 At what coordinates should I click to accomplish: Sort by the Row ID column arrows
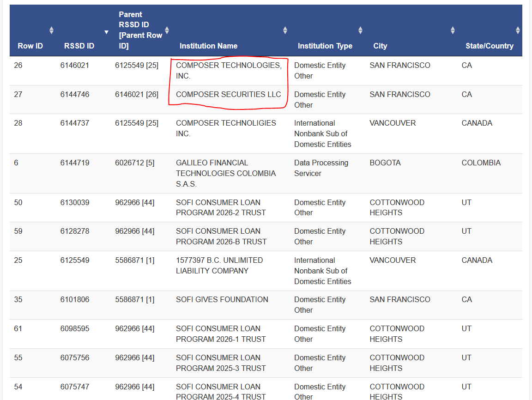tap(51, 30)
